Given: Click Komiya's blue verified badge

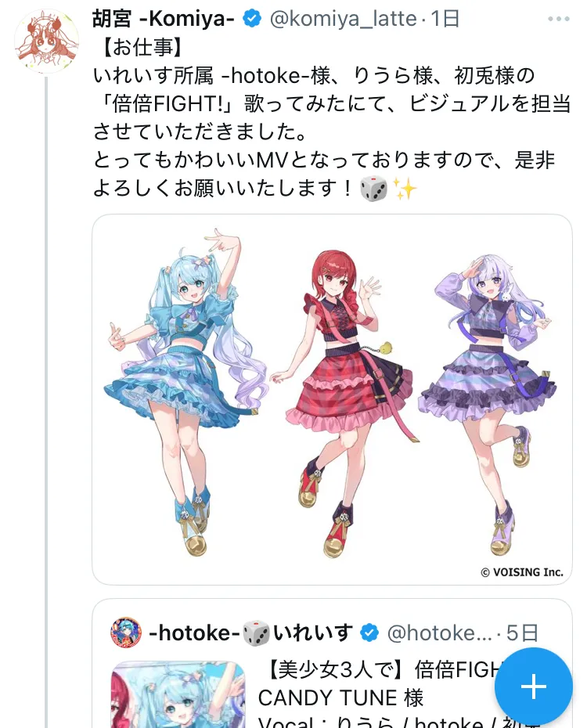Looking at the screenshot, I should tap(252, 19).
